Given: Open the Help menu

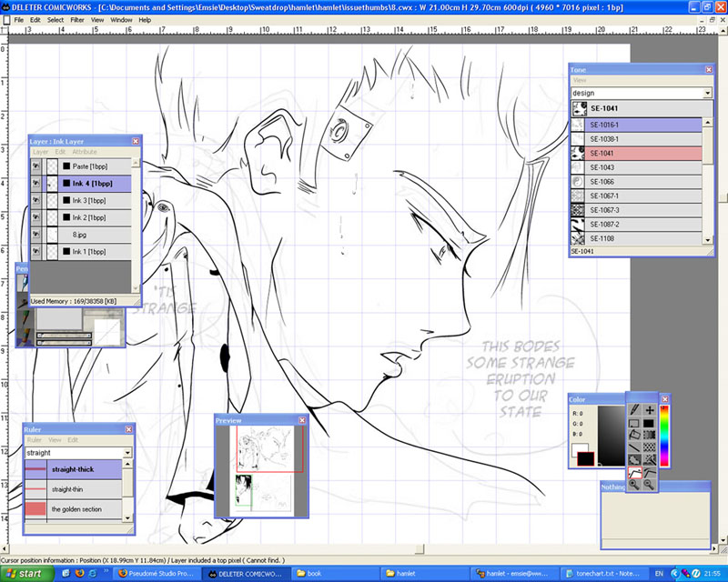Looking at the screenshot, I should [x=145, y=20].
